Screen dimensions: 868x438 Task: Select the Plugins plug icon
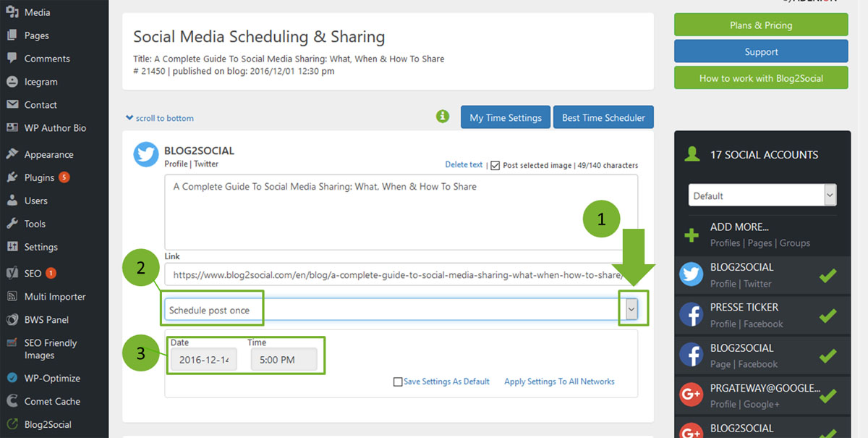coord(12,177)
